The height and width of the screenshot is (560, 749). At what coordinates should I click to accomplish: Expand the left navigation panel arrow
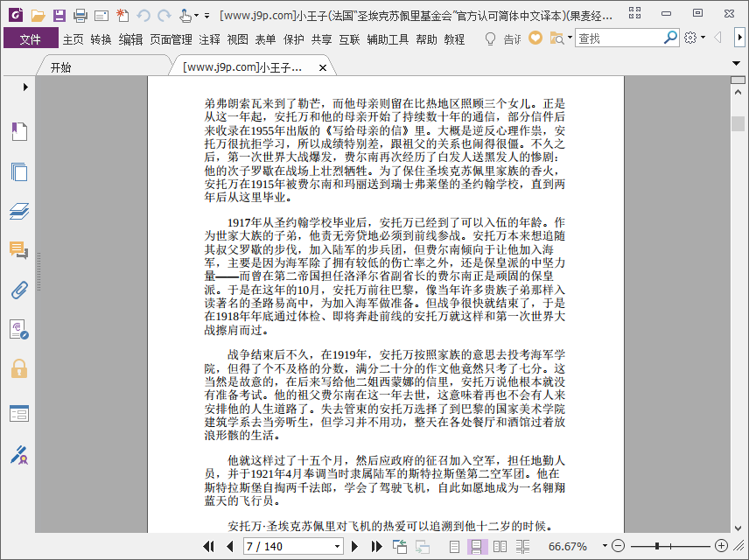coord(25,87)
